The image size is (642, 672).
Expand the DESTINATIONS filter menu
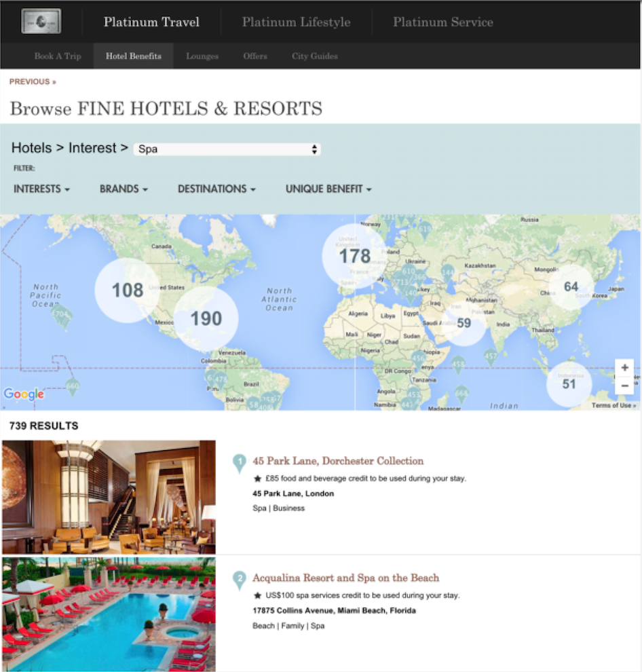coord(216,189)
